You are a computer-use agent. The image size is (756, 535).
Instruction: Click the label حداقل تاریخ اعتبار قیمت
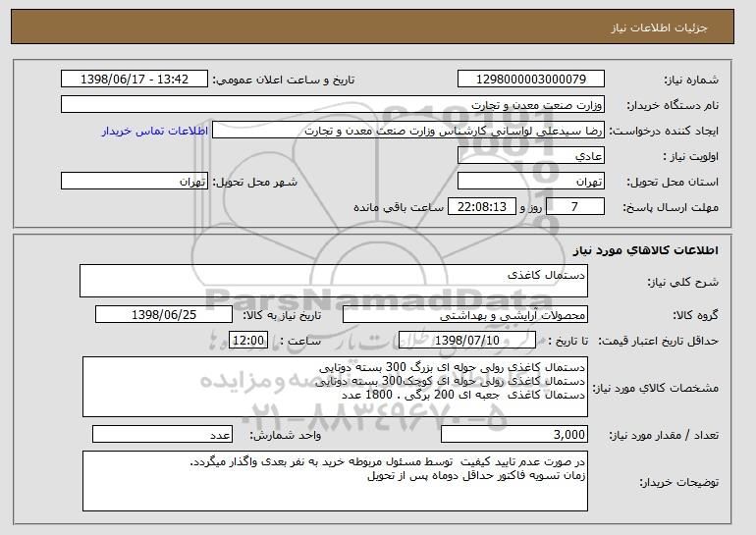(659, 341)
